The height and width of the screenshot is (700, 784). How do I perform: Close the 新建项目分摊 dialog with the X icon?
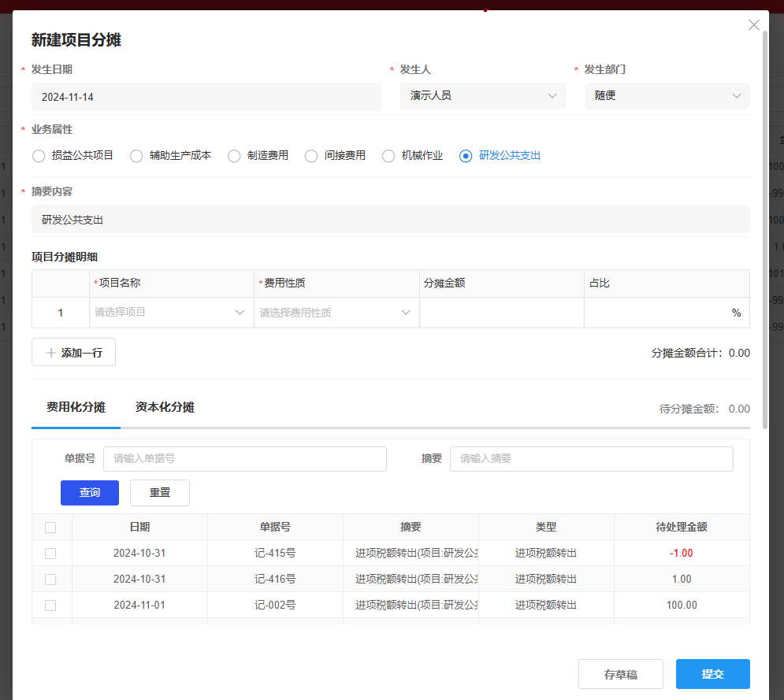753,24
